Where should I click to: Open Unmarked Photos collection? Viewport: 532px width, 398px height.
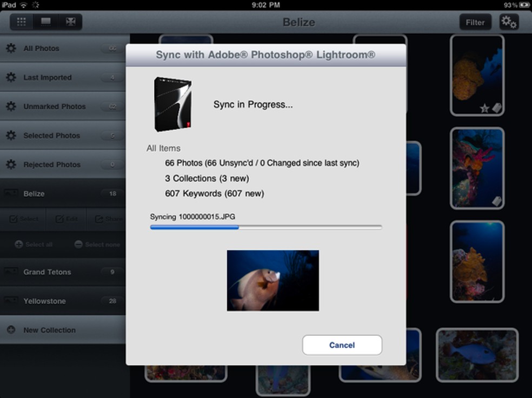tap(63, 106)
